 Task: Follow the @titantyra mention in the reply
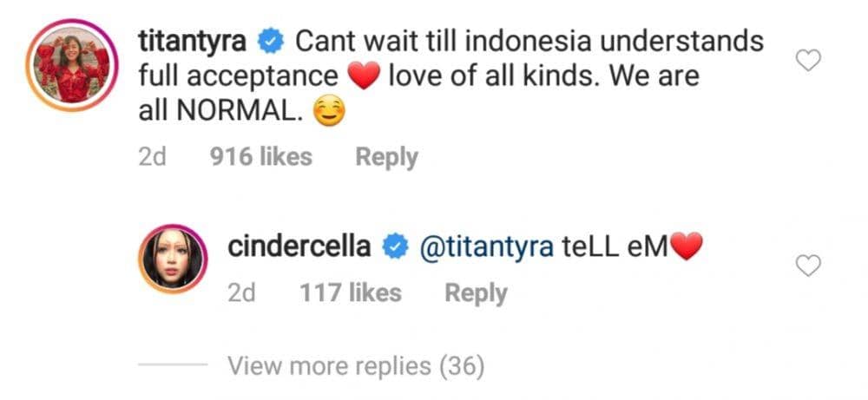[486, 249]
